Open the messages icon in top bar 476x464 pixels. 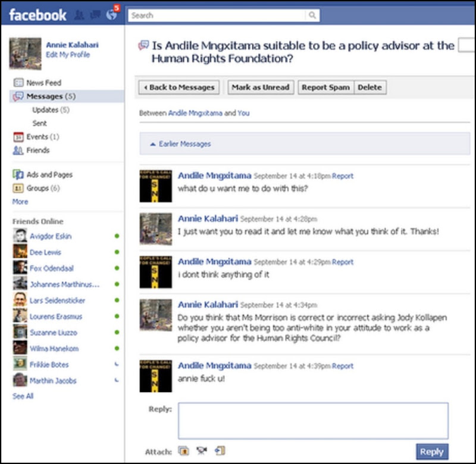[95, 15]
